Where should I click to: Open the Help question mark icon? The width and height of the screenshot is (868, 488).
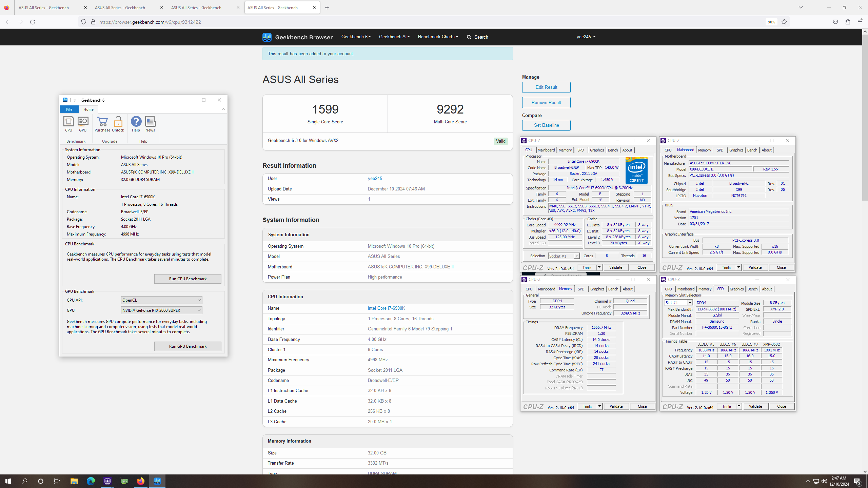(136, 124)
